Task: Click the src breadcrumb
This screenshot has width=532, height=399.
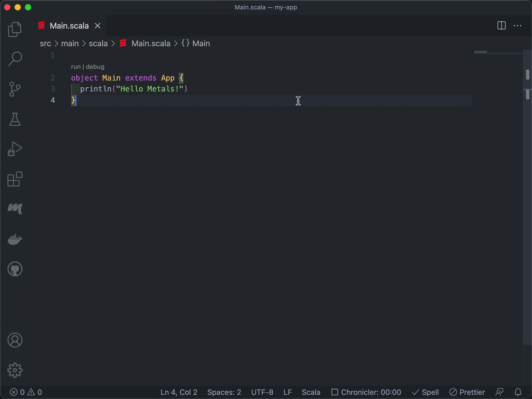Action: pyautogui.click(x=46, y=44)
